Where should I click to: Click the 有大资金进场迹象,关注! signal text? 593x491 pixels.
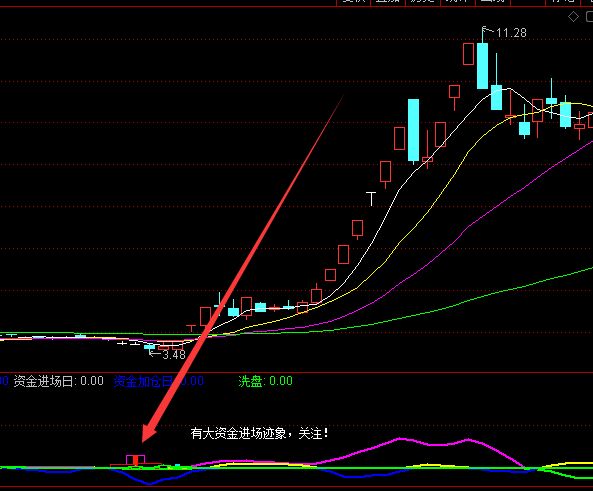259,434
